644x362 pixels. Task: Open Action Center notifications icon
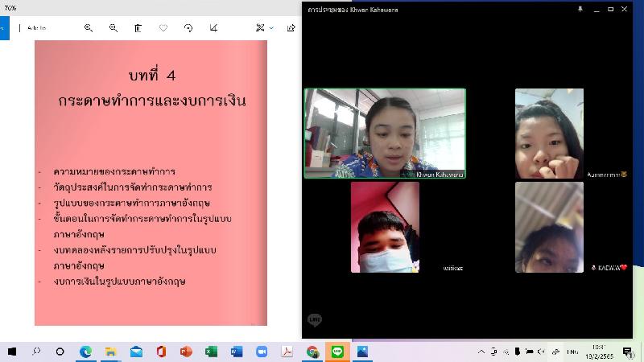(x=627, y=352)
